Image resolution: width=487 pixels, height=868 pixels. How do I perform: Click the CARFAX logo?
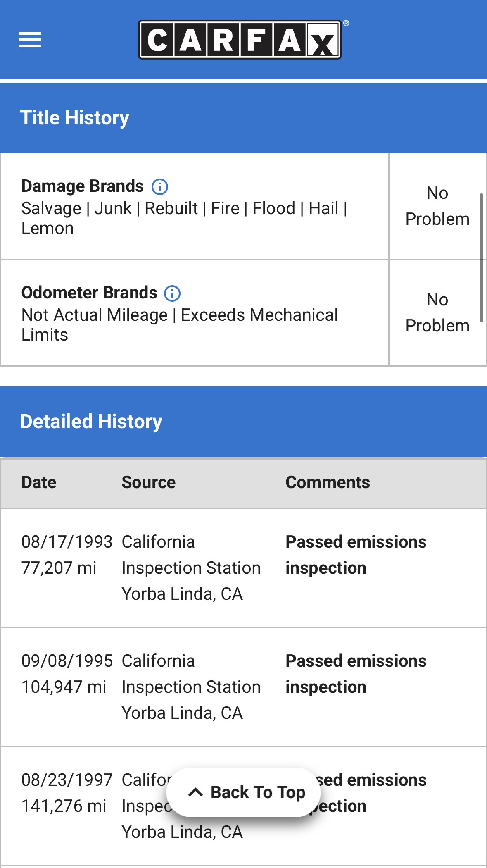[240, 40]
